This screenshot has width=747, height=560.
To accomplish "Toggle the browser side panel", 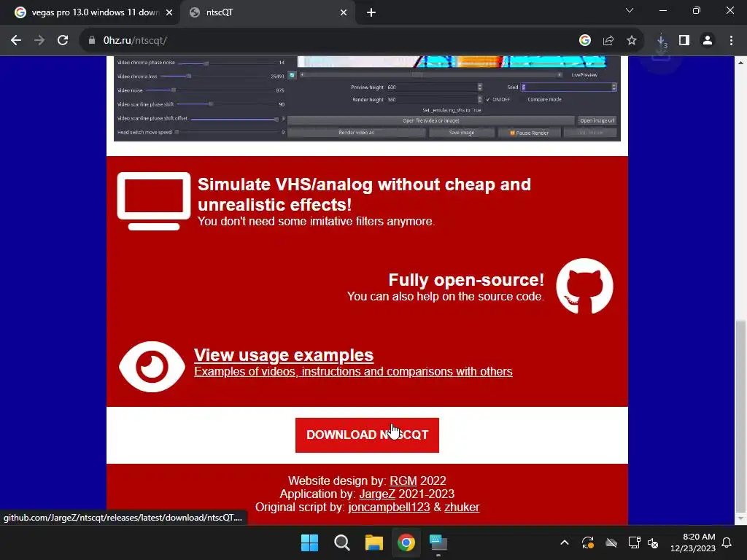I will coord(684,41).
